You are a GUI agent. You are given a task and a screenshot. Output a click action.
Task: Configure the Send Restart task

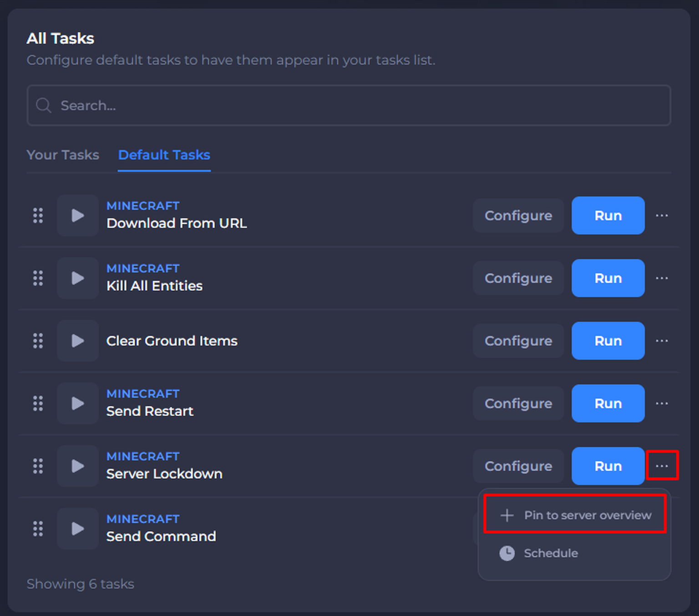(x=518, y=404)
